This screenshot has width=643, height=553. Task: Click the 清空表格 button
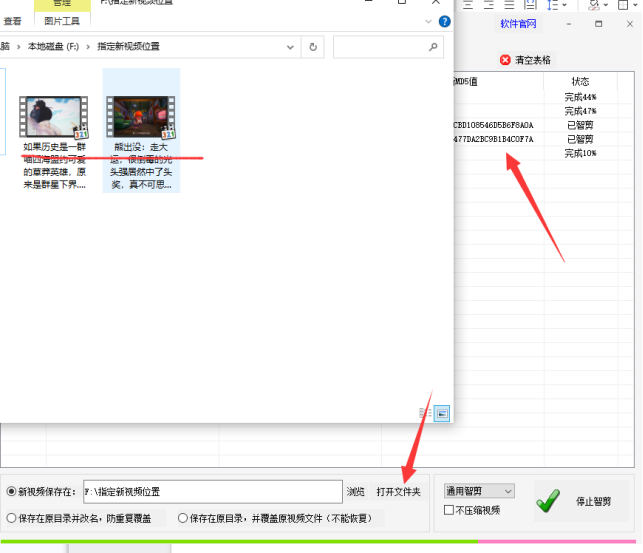click(525, 60)
